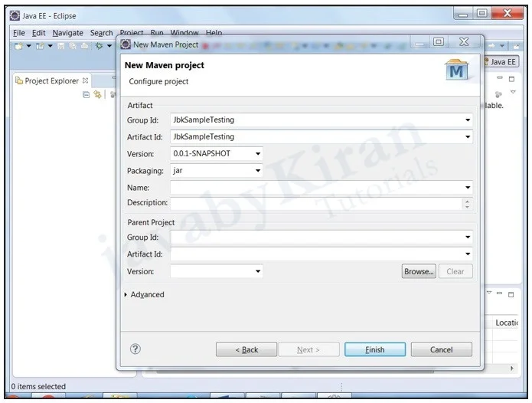Screen dimensions: 532x403
Task: Click the greyed Print toolbar icon
Action: point(84,46)
